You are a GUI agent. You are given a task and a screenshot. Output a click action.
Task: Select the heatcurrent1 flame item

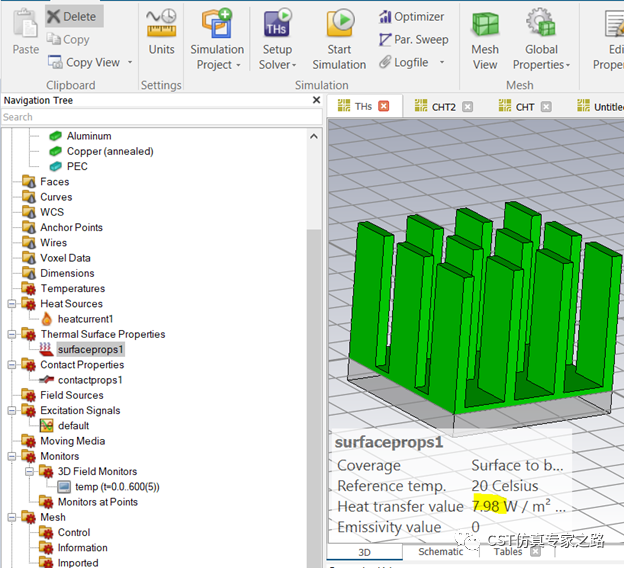(78, 319)
